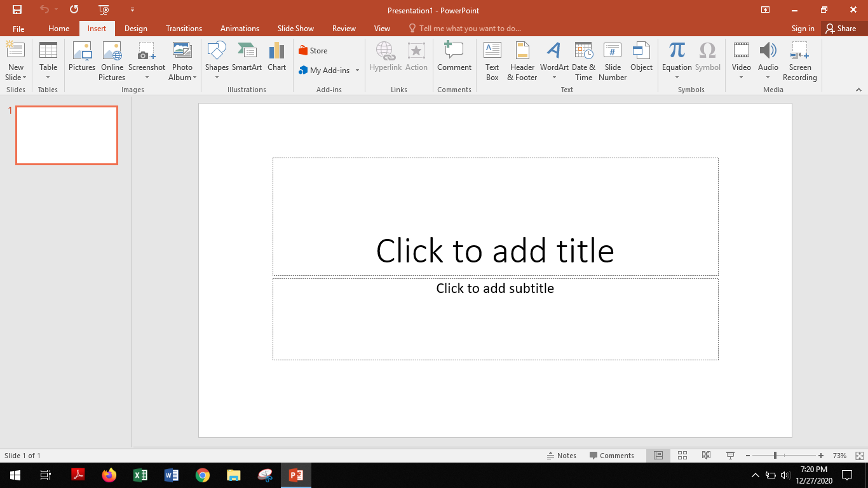Open the Slide Show tab
The image size is (868, 488).
[x=295, y=28]
